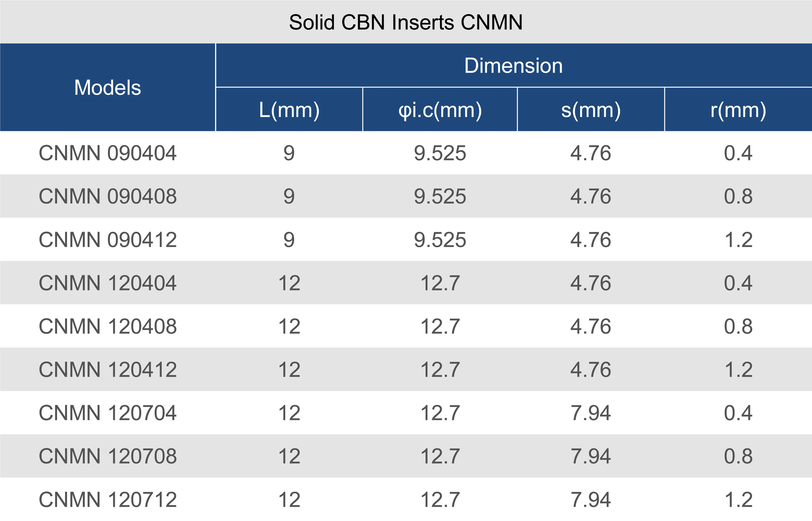Select the CNMN 120712 model cell
This screenshot has width=812, height=521.
108,499
